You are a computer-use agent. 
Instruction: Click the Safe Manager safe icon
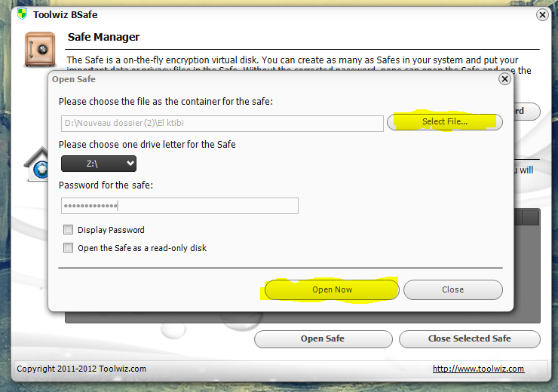click(40, 49)
